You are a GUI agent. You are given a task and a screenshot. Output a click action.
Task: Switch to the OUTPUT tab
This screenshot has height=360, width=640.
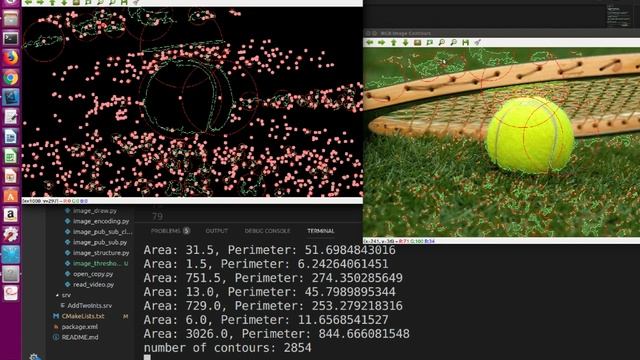tap(217, 231)
